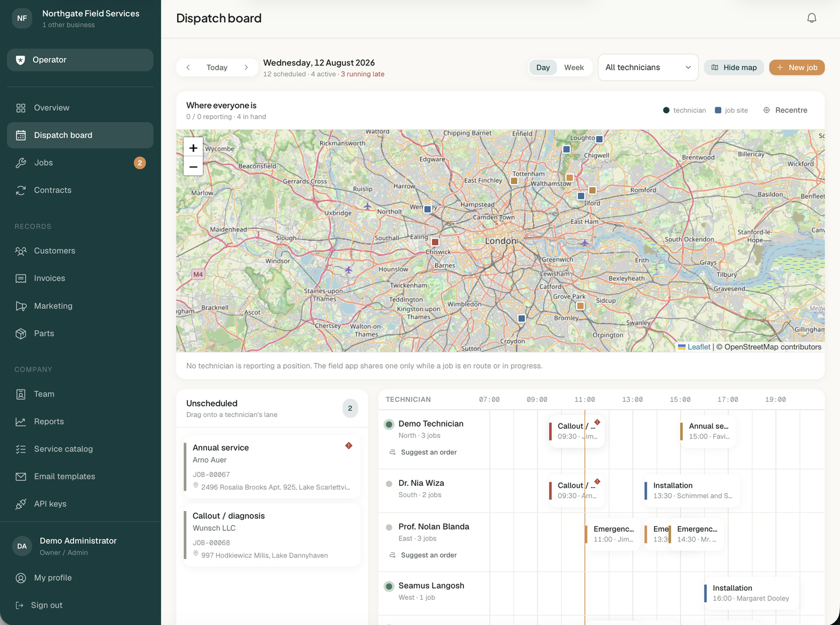This screenshot has width=840, height=625.
Task: Click the Sign out arrow icon
Action: click(19, 605)
